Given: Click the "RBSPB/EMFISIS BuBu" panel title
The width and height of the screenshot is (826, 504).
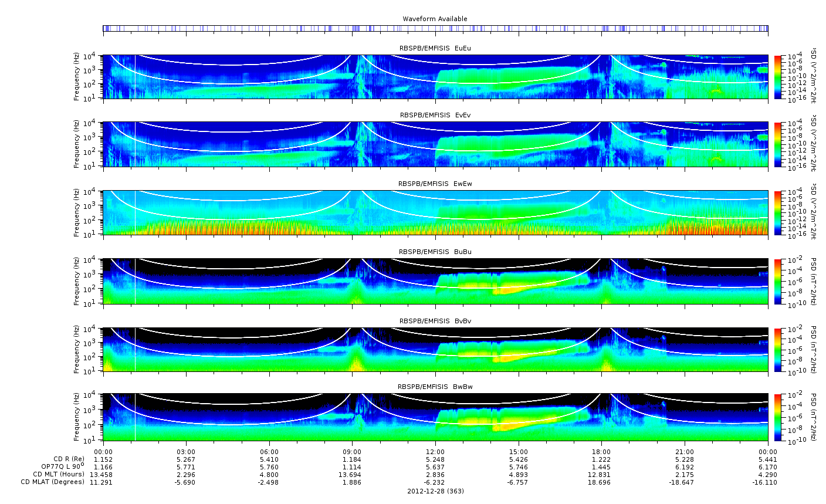Looking at the screenshot, I should (x=435, y=252).
